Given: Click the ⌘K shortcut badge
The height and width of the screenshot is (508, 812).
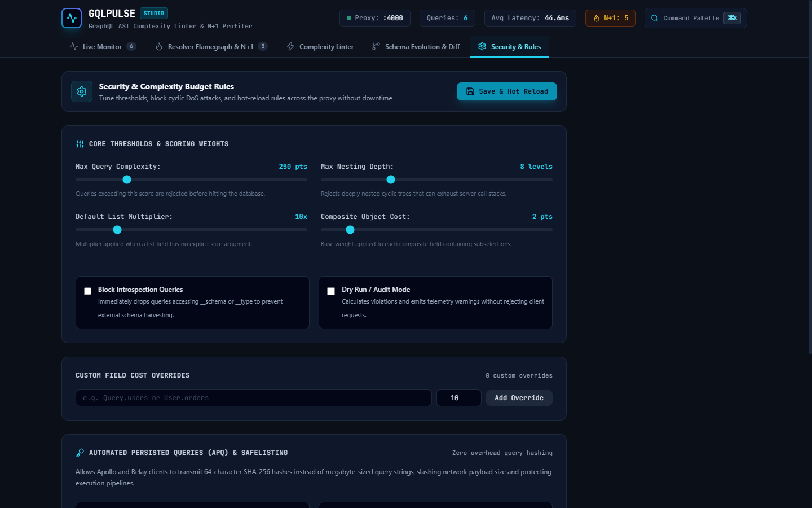Looking at the screenshot, I should [732, 18].
